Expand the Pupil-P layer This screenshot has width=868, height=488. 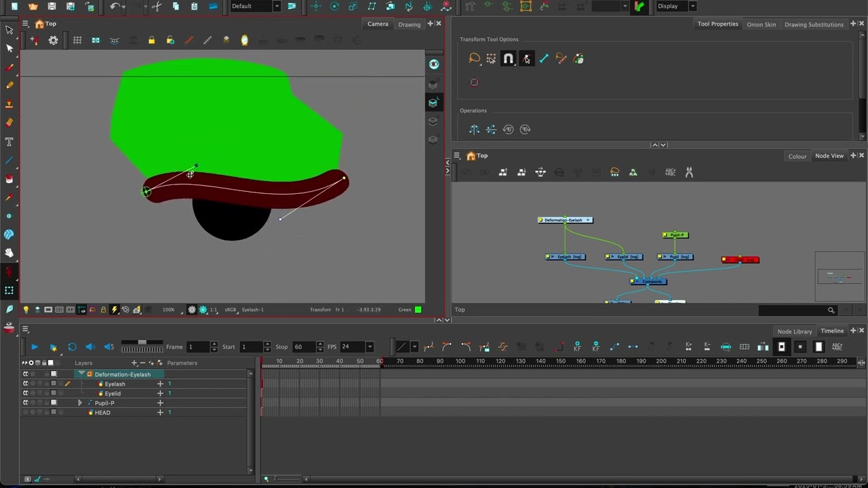click(80, 403)
